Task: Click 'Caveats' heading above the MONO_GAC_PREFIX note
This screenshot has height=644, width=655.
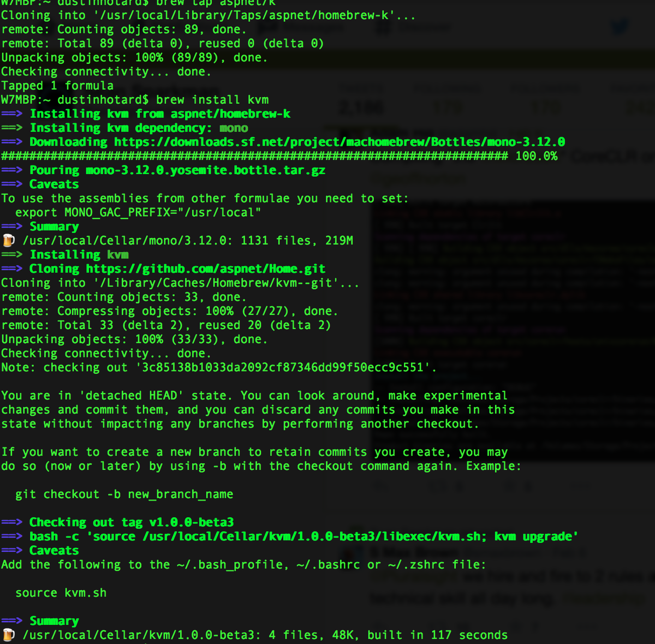Action: pos(54,184)
